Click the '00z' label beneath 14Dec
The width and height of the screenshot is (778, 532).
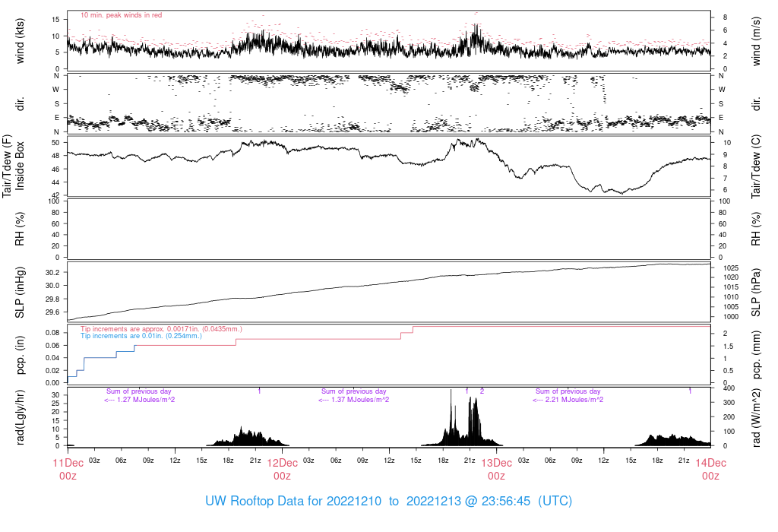710,476
